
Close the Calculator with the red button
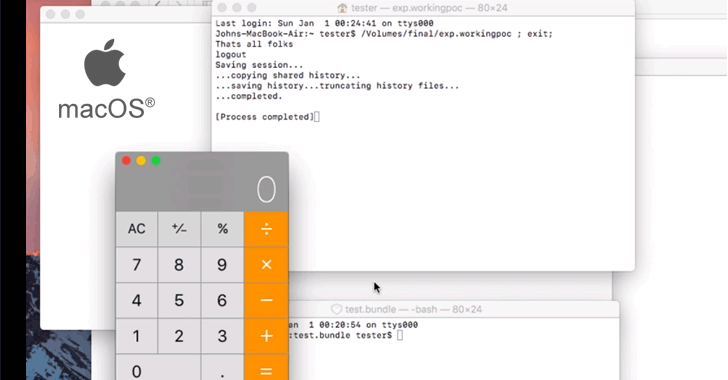point(126,161)
